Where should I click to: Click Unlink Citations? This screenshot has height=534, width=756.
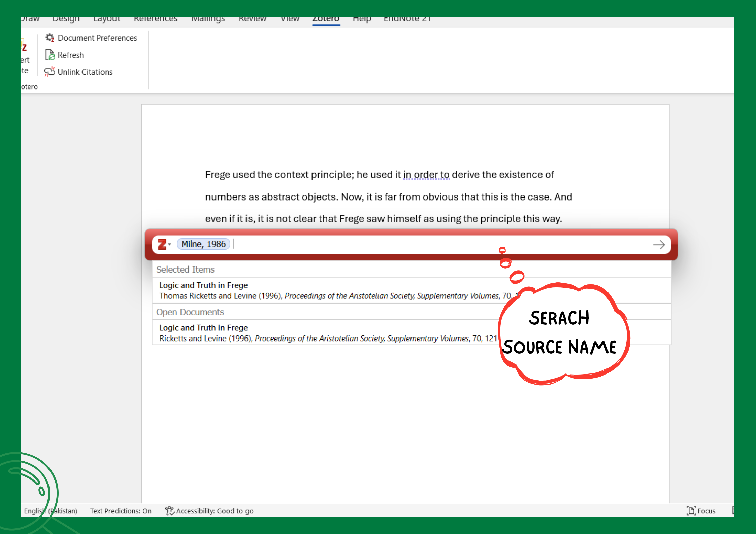pyautogui.click(x=78, y=72)
